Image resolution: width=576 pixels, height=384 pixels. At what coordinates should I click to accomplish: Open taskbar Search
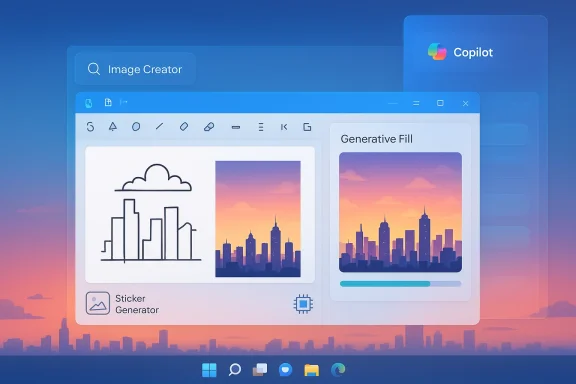(234, 369)
